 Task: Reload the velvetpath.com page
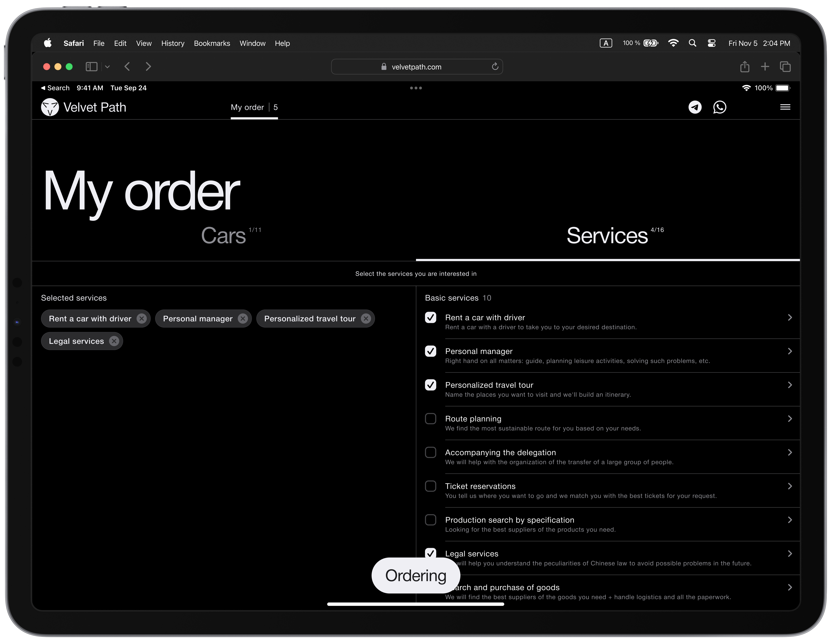(x=495, y=67)
